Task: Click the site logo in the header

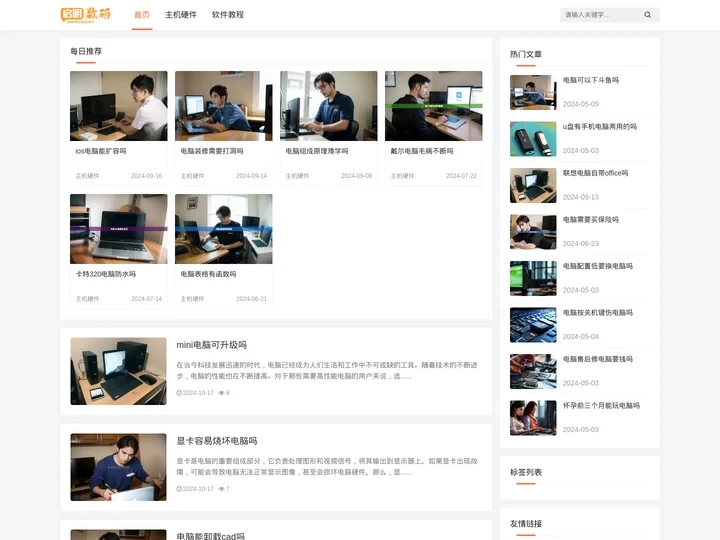Action: click(86, 15)
